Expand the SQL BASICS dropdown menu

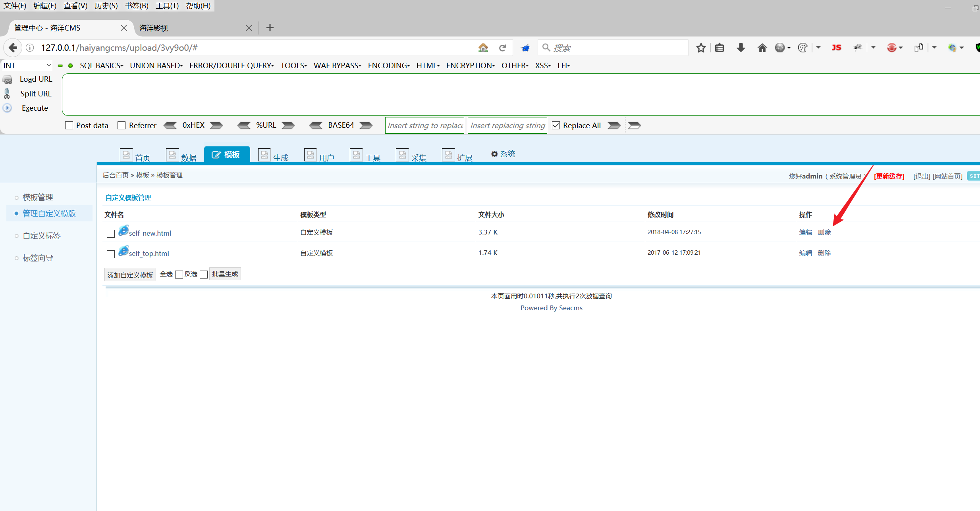pyautogui.click(x=101, y=65)
